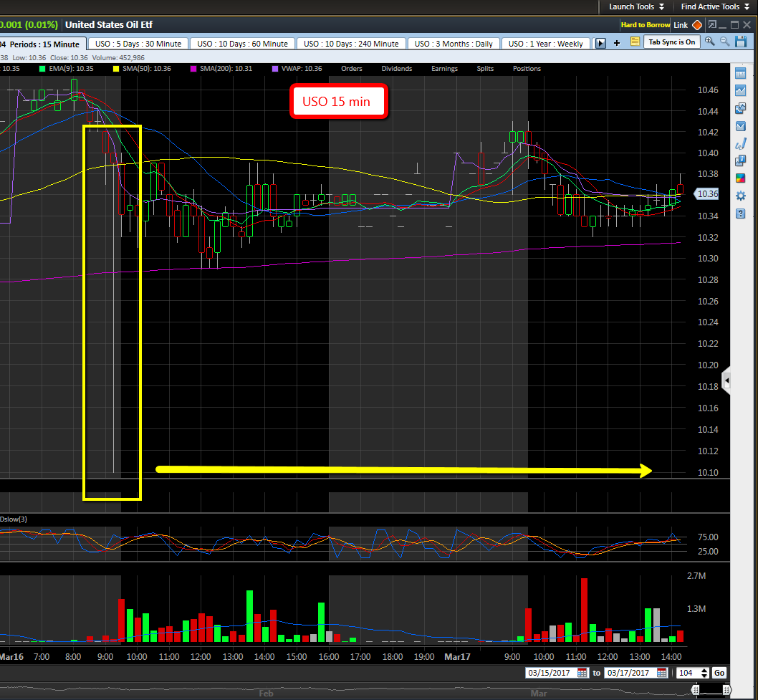
Task: Add a new chart tab with plus button
Action: pos(617,43)
